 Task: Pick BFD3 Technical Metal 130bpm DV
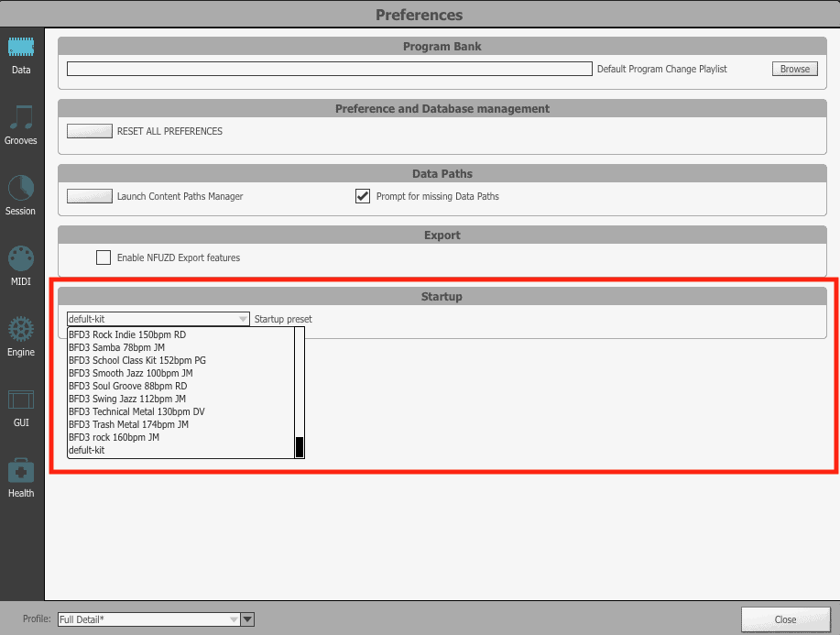tap(181, 411)
